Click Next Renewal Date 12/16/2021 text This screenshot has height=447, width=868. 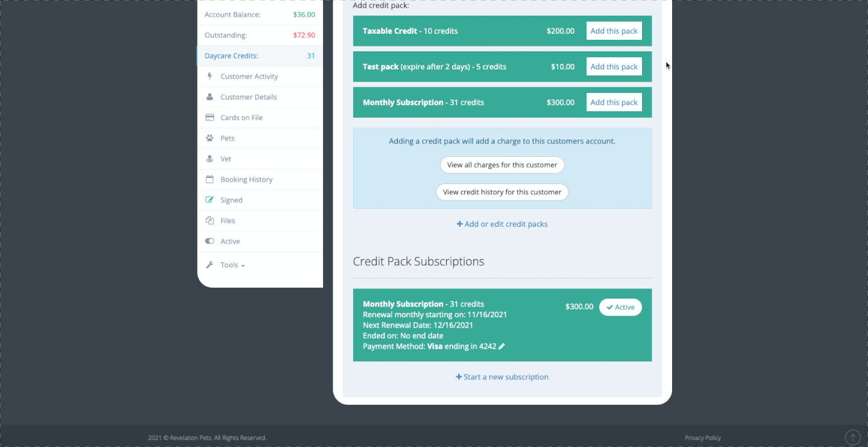[x=418, y=325]
